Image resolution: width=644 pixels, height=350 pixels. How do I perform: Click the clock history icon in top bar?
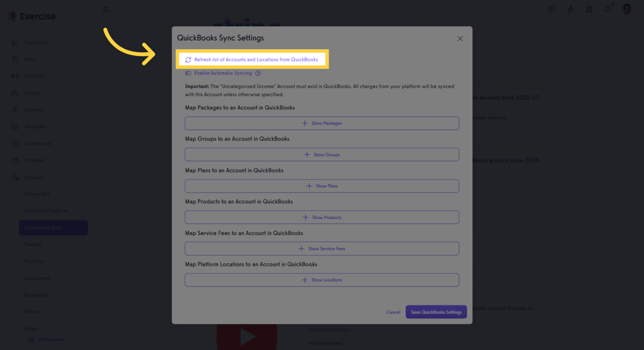pos(551,9)
